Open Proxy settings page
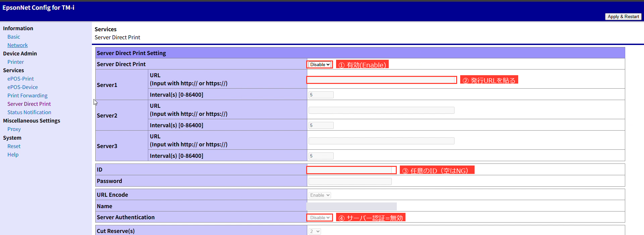Image resolution: width=644 pixels, height=235 pixels. [x=14, y=129]
